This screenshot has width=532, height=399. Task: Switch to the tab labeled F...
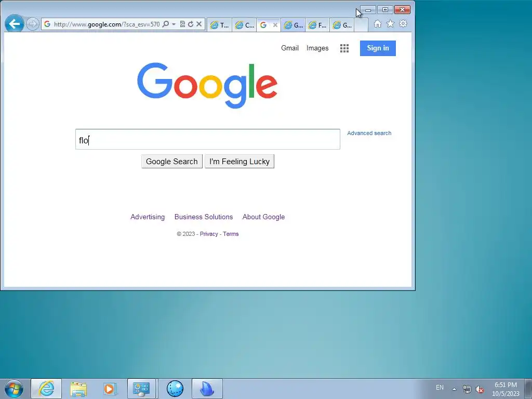point(317,25)
